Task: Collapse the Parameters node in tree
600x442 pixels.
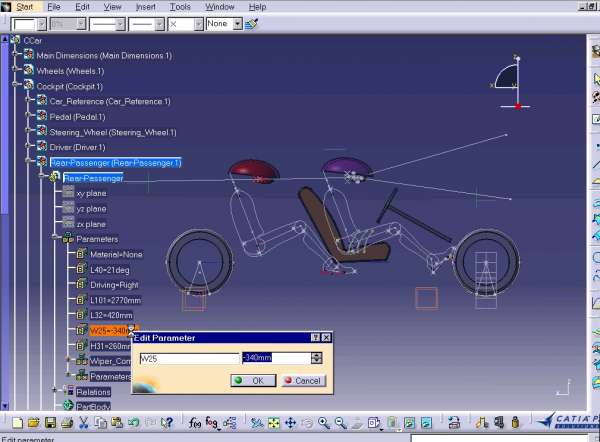Action: point(53,239)
